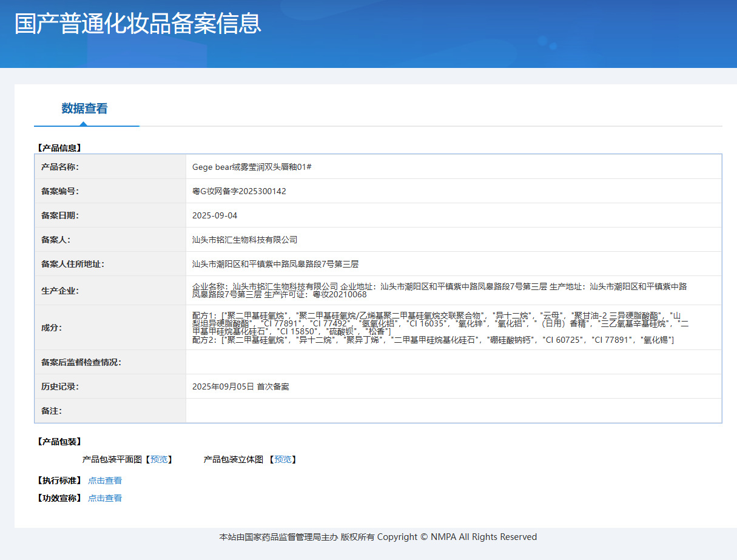Click the NMPA copyright footer text
737x560 pixels.
[x=378, y=537]
